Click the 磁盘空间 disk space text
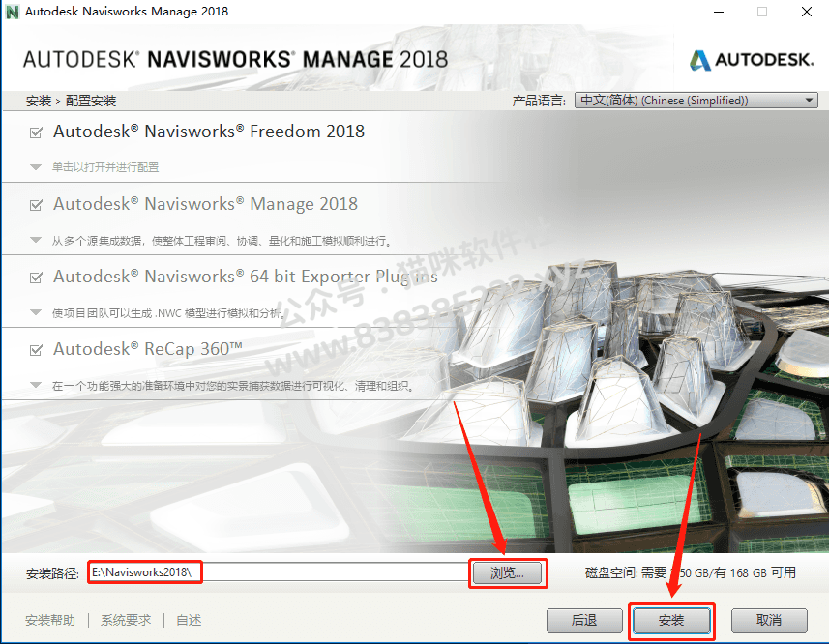The height and width of the screenshot is (644, 829). pos(691,572)
